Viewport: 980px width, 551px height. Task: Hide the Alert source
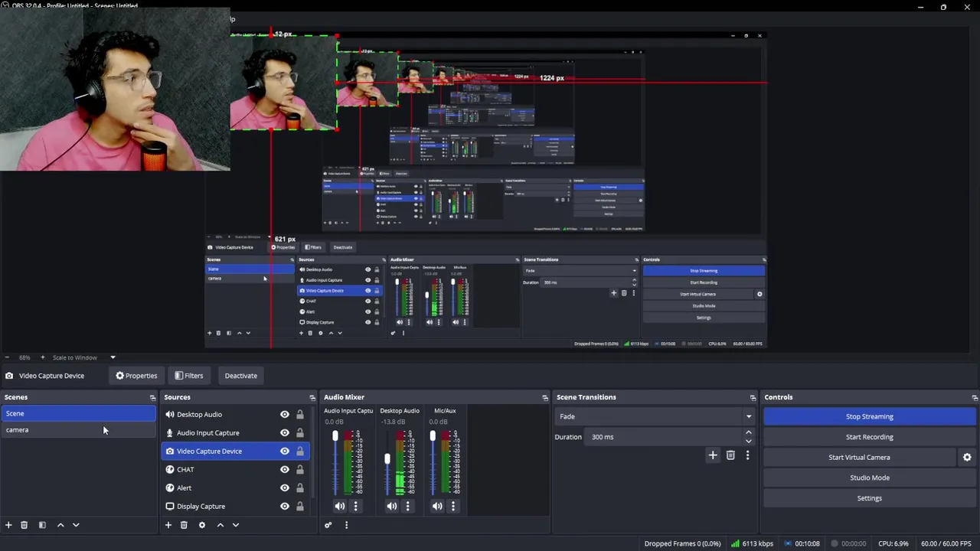pos(285,488)
